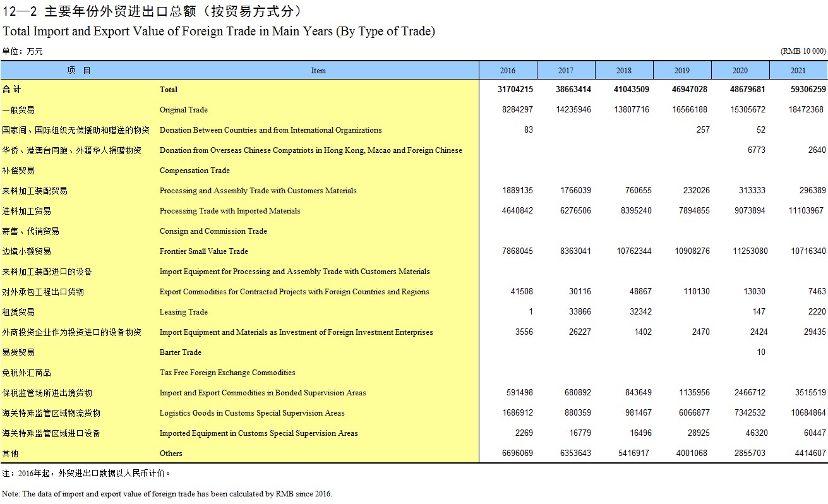Screen dimensions: 828x504
Task: Select 'Donation from Overseas Chinese Compatriots' row label
Action: pos(311,150)
